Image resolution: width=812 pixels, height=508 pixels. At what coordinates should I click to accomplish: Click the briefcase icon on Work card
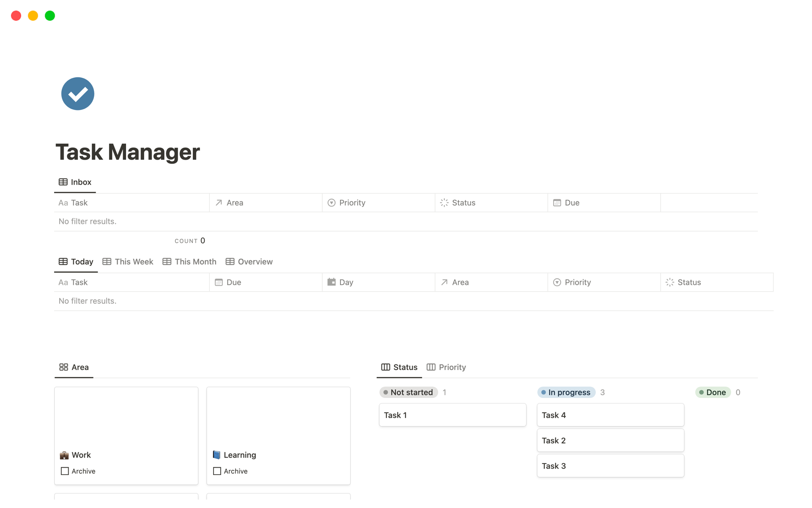(x=64, y=455)
